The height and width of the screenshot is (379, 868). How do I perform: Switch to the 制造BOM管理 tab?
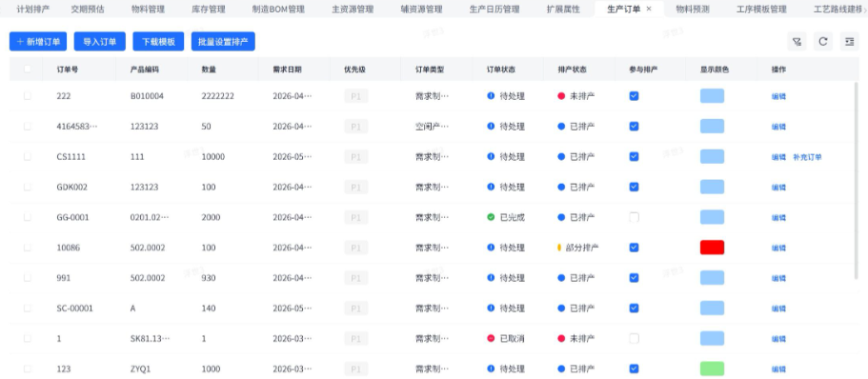(278, 9)
